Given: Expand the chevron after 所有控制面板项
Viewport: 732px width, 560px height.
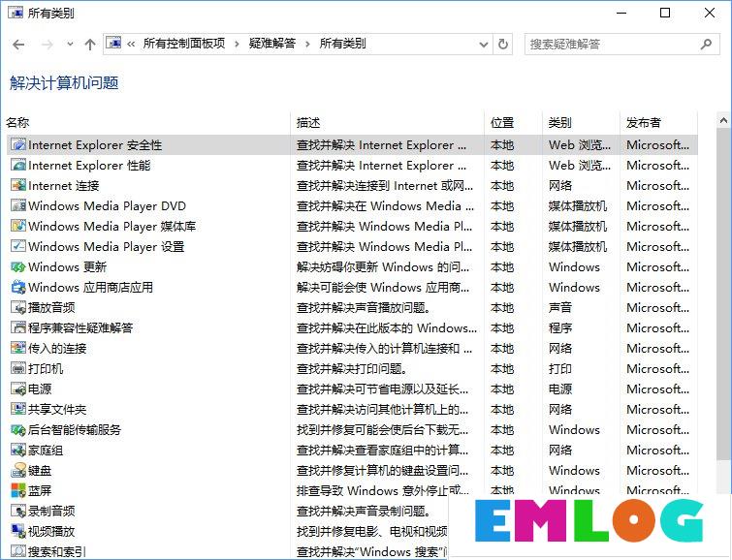Looking at the screenshot, I should coord(238,45).
